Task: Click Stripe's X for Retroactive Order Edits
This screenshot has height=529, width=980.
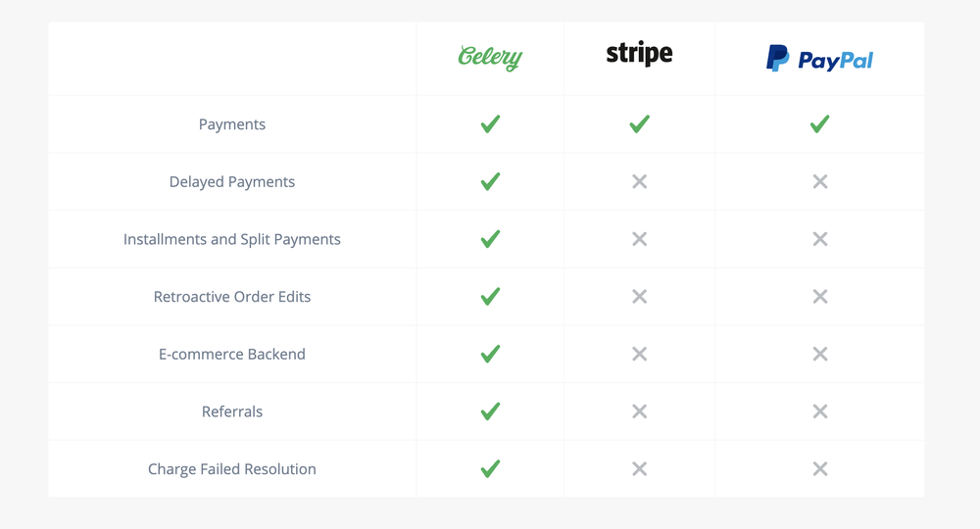Action: (639, 297)
